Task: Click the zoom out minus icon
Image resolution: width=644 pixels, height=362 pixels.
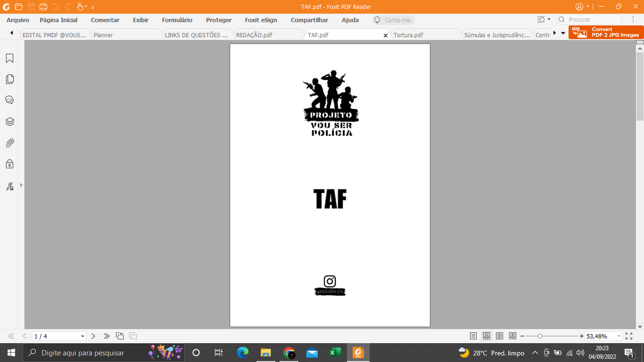Action: click(x=523, y=336)
